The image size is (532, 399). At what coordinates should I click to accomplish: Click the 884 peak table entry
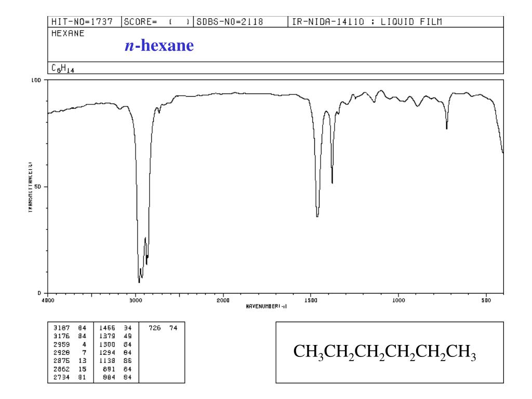click(x=109, y=377)
